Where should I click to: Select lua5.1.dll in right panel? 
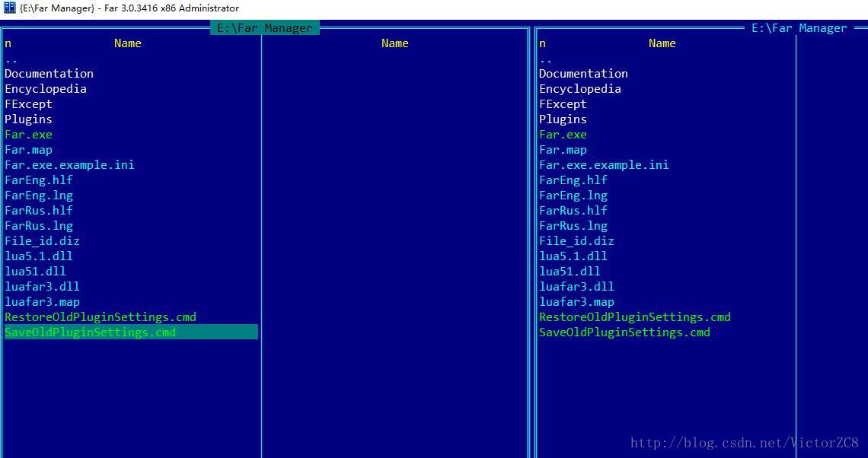point(573,256)
